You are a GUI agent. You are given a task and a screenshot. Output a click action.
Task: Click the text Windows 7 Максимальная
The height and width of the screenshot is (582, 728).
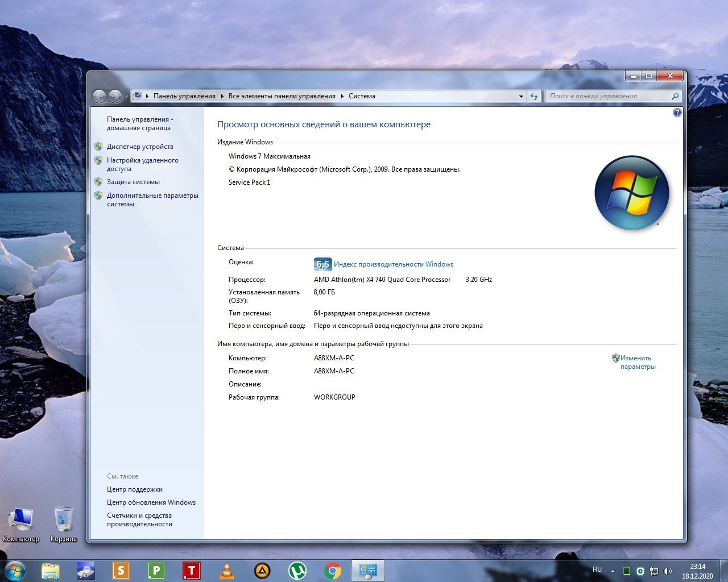(270, 156)
